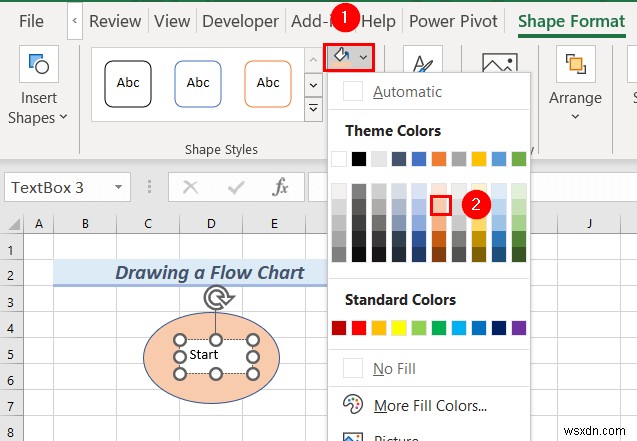The width and height of the screenshot is (637, 441).
Task: Open the Shape Fill dropdown arrow
Action: coord(364,57)
